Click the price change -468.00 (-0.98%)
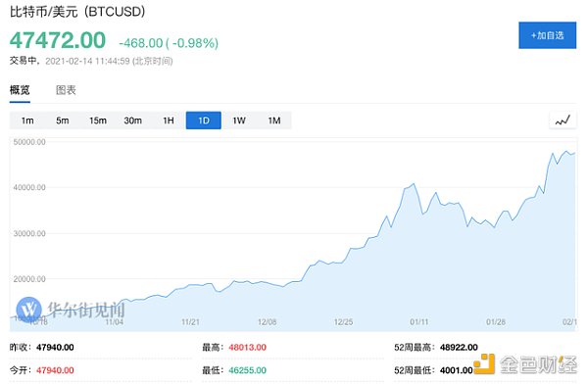 169,43
